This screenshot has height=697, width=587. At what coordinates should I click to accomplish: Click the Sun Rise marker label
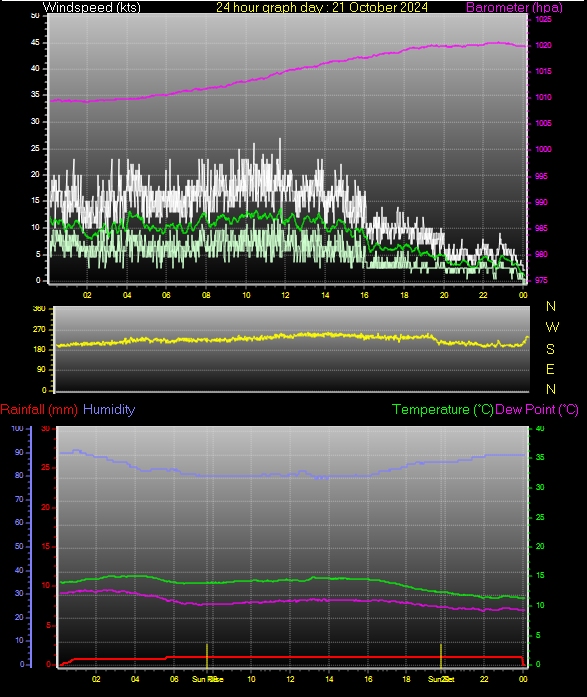[x=208, y=679]
